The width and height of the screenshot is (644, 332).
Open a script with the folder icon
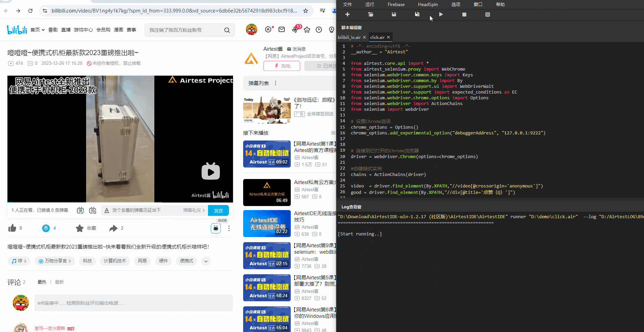(x=370, y=15)
